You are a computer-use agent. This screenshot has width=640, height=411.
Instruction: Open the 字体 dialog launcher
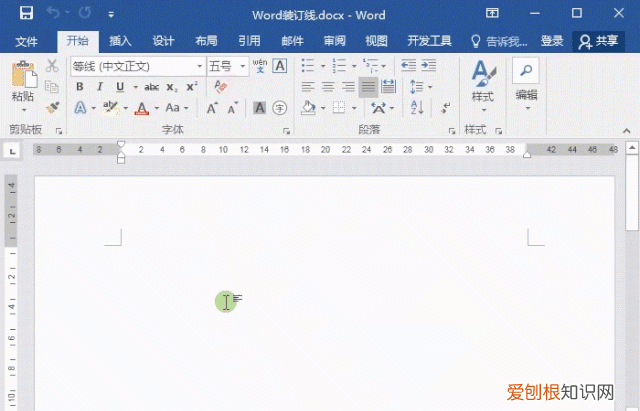point(287,131)
